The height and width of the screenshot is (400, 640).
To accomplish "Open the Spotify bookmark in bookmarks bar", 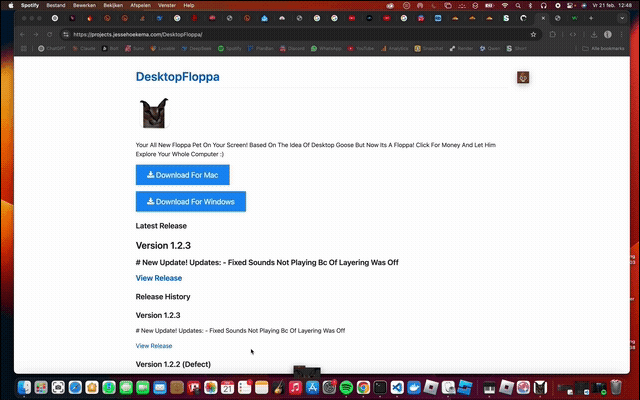I will point(229,48).
